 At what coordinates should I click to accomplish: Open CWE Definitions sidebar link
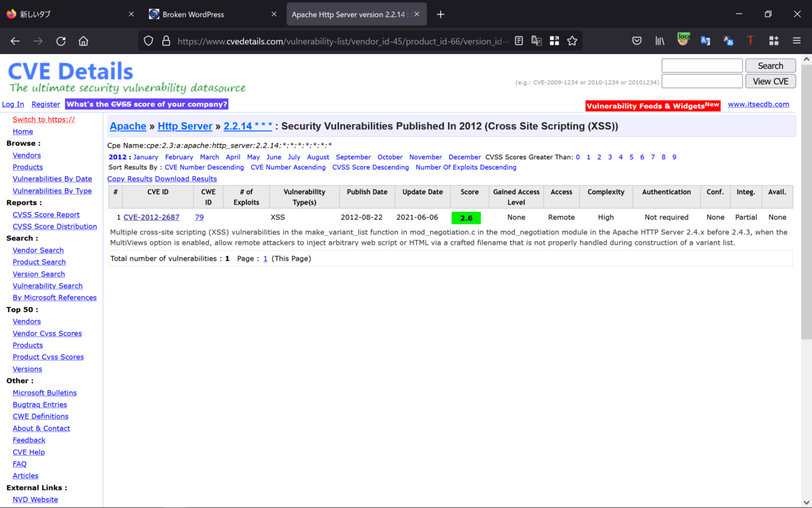41,417
